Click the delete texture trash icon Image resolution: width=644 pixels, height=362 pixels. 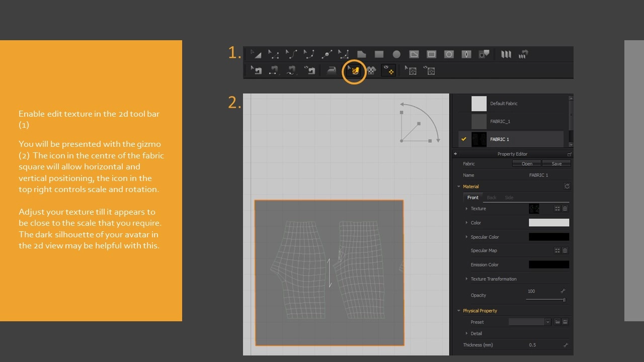pos(565,209)
